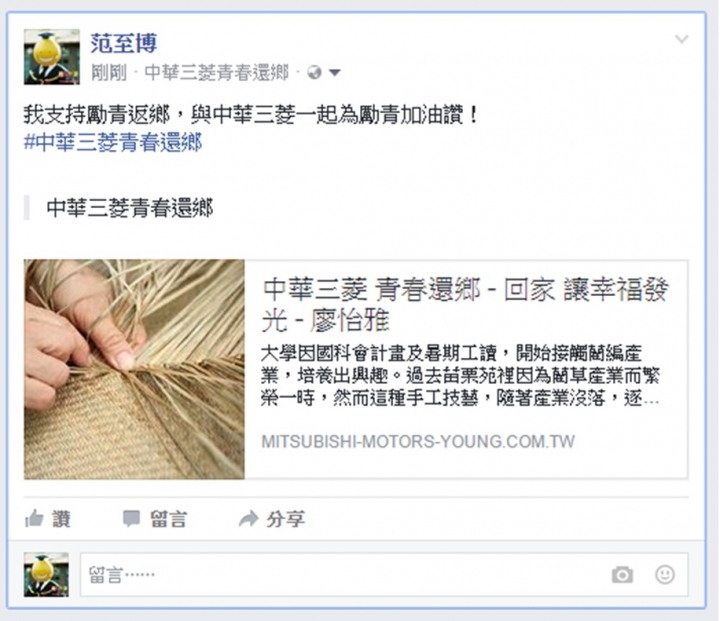The image size is (720, 621).
Task: Focus the 留言 comment input field
Action: coord(384,575)
